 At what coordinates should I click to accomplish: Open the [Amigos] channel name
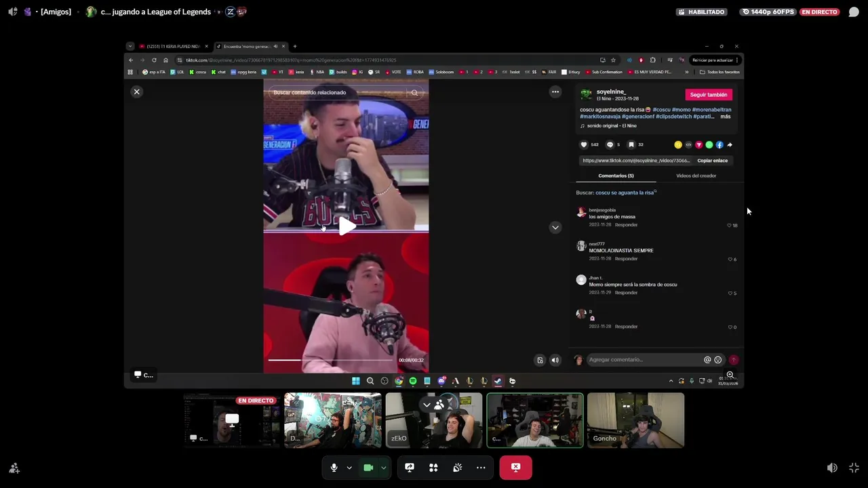coord(56,12)
